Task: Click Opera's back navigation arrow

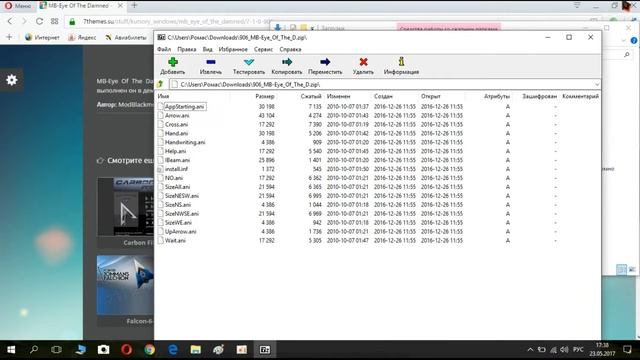Action: (x=10, y=21)
